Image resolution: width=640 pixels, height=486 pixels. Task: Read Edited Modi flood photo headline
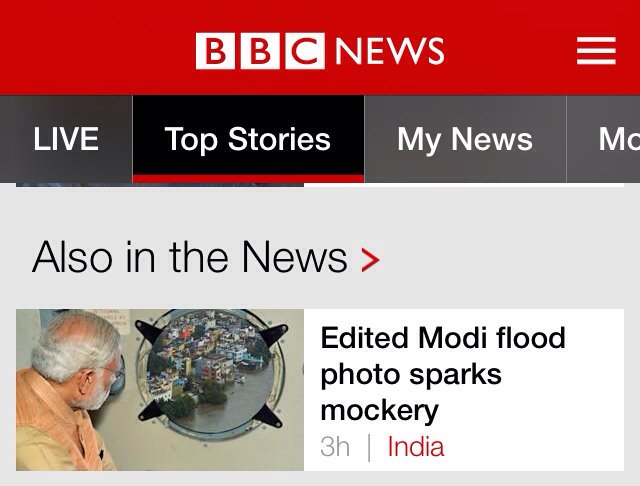pyautogui.click(x=443, y=373)
